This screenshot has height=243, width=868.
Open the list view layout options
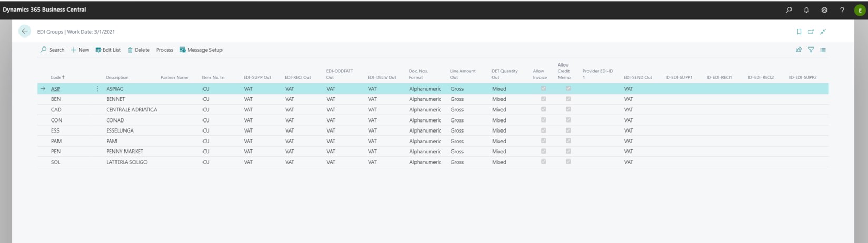pos(823,50)
